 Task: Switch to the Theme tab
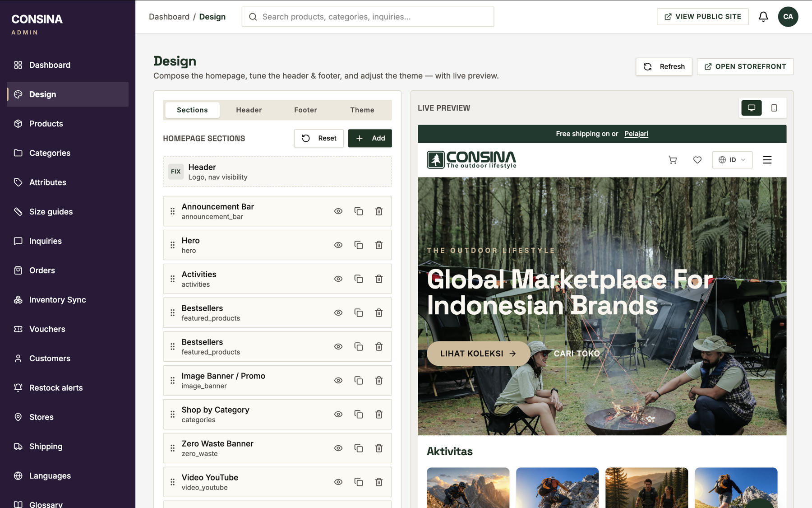pos(362,110)
